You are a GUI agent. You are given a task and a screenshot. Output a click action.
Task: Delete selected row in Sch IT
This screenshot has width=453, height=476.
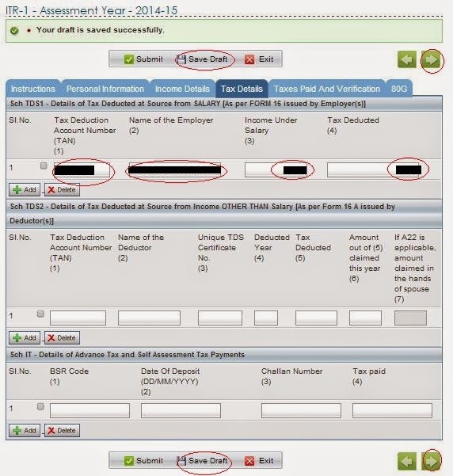coord(62,431)
